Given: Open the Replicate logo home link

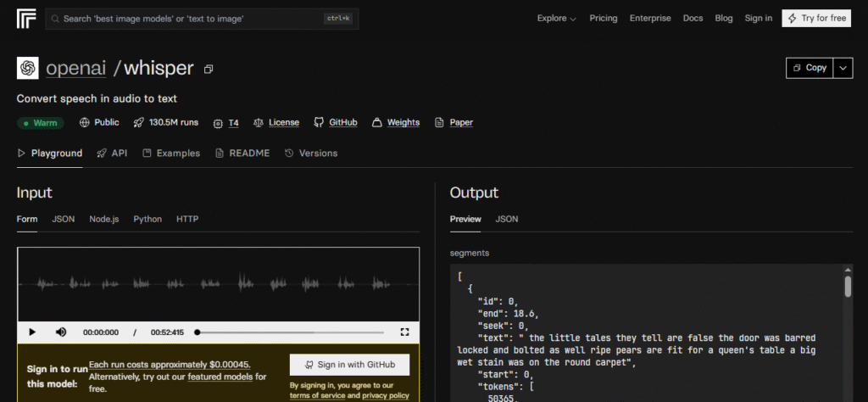Looking at the screenshot, I should (x=26, y=19).
